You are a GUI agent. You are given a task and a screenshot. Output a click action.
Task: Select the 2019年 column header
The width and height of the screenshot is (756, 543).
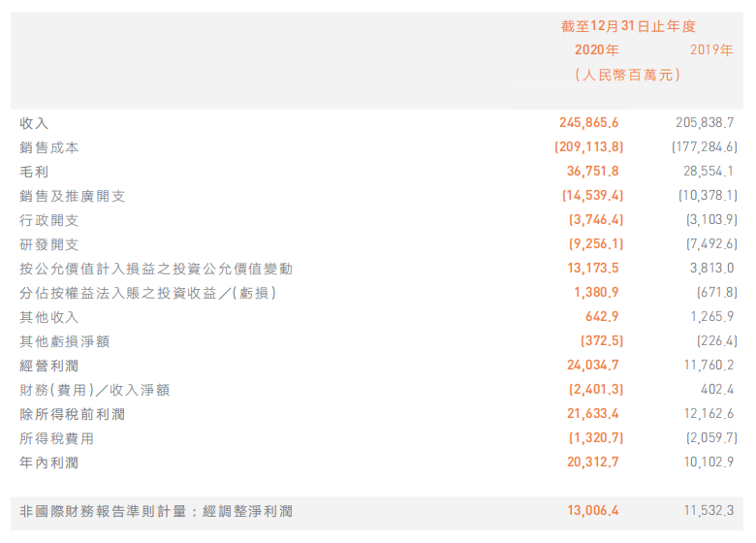(711, 50)
